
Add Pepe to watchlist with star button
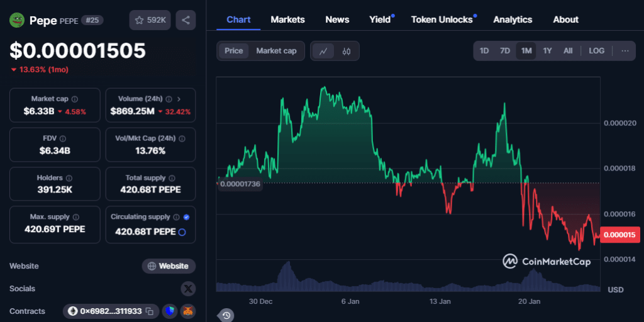coord(150,20)
